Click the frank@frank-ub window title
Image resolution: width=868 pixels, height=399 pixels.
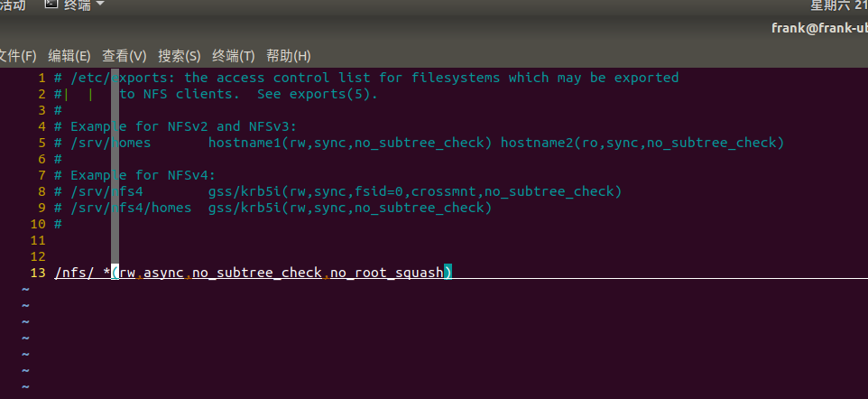pyautogui.click(x=818, y=28)
